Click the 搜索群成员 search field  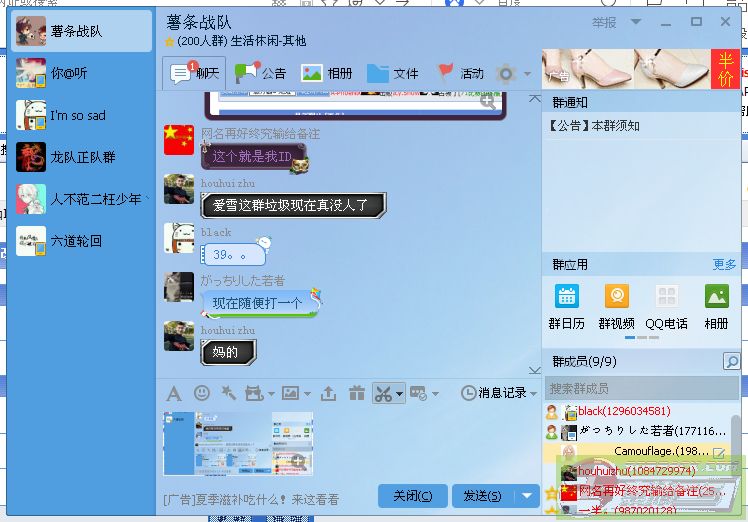pyautogui.click(x=635, y=388)
